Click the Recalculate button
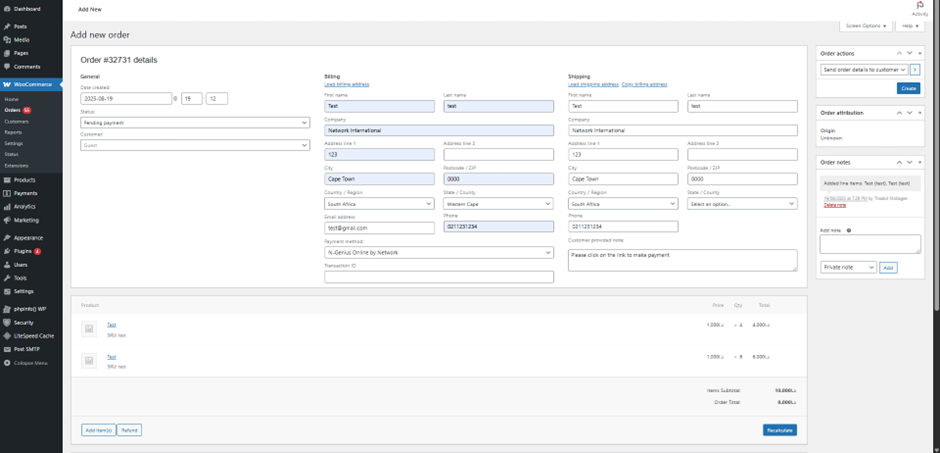940x453 pixels. (x=780, y=430)
